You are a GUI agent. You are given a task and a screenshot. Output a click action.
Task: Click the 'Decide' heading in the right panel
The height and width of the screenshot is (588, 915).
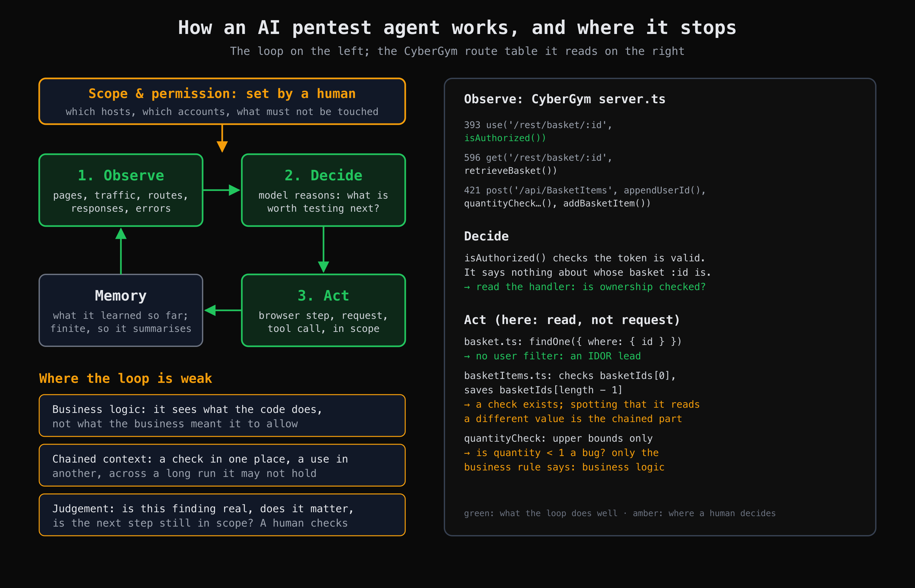tap(487, 237)
